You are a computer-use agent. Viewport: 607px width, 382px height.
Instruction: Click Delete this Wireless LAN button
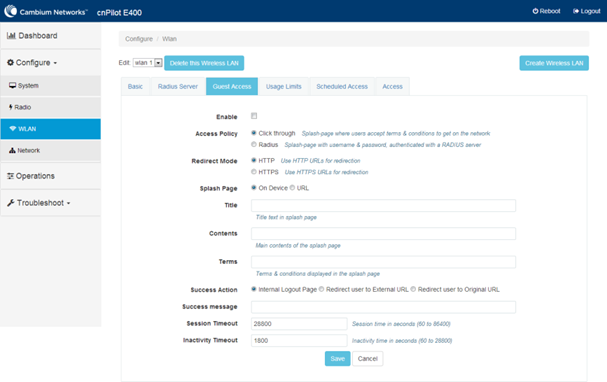[204, 63]
